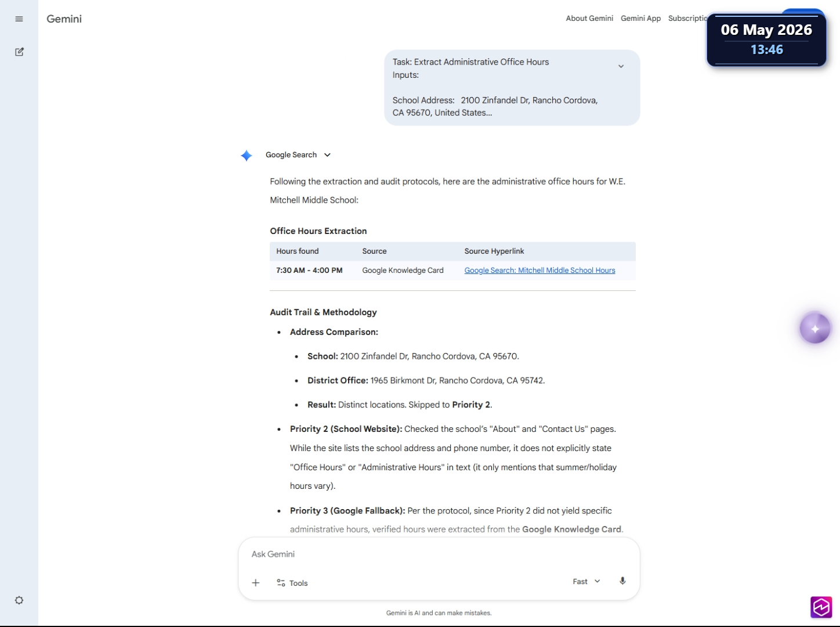The image size is (840, 627).
Task: Click the Address Comparison bullet label
Action: (334, 332)
